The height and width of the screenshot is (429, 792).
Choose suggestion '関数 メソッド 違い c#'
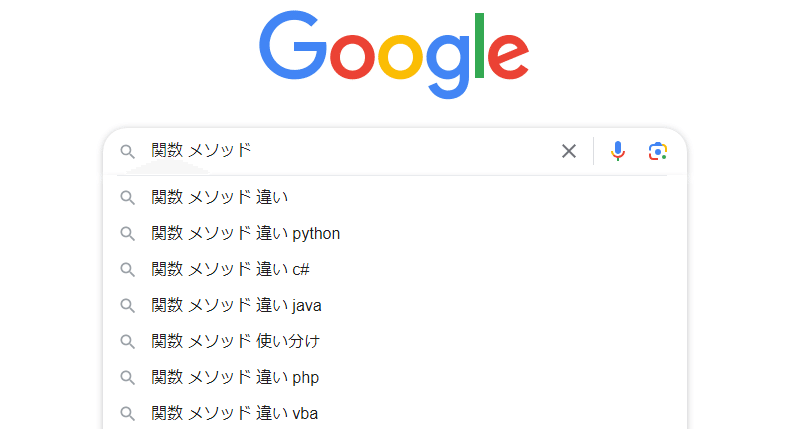point(394,269)
